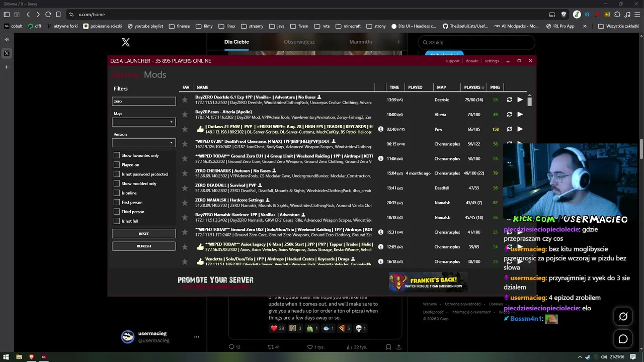
Task: Add a new timeline tab on X
Action: 398,42
